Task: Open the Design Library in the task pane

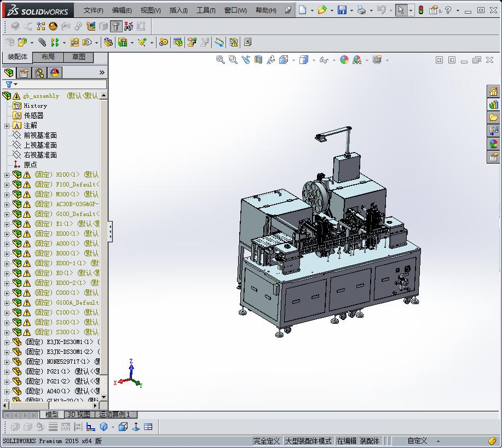Action: coord(493,104)
